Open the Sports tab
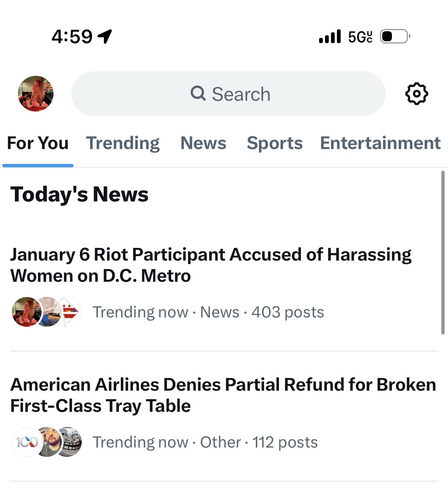This screenshot has width=448, height=494. tap(275, 143)
